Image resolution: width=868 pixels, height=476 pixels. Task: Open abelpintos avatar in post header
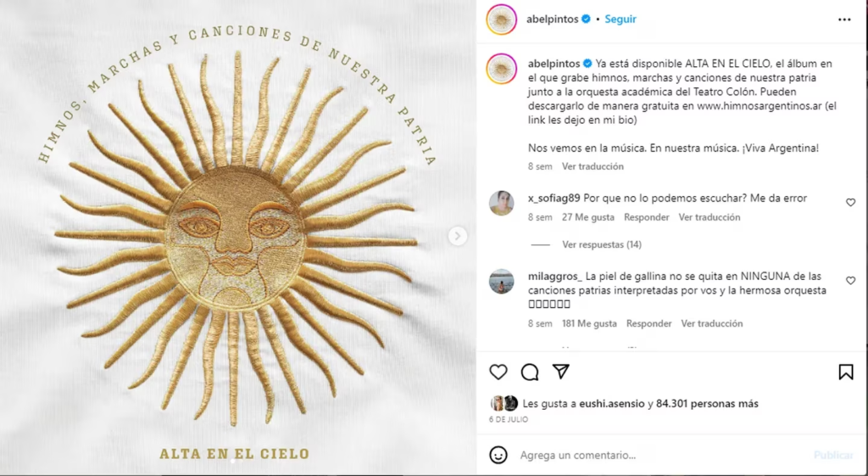click(502, 20)
